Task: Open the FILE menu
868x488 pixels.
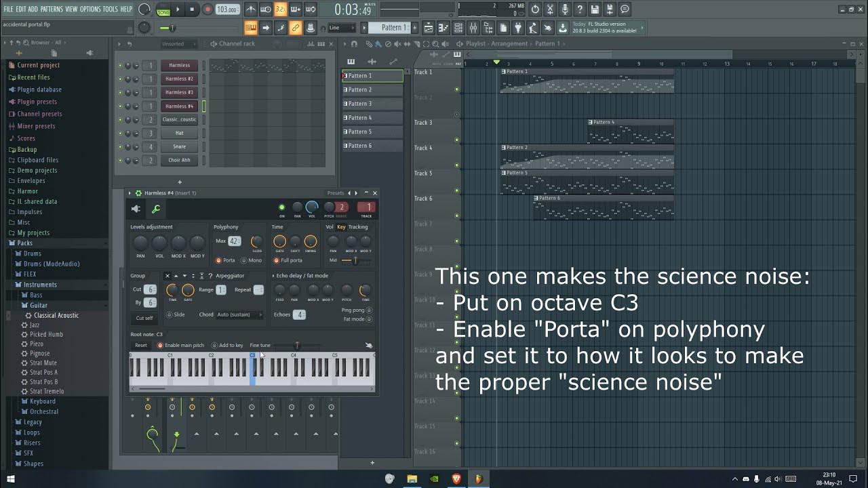Action: (x=8, y=9)
